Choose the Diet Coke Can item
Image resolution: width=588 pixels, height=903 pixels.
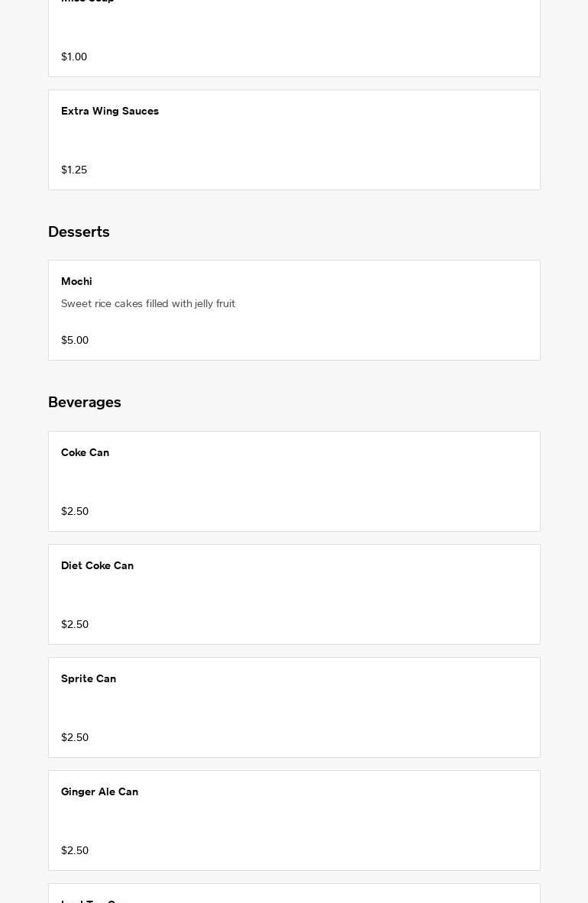(x=97, y=566)
